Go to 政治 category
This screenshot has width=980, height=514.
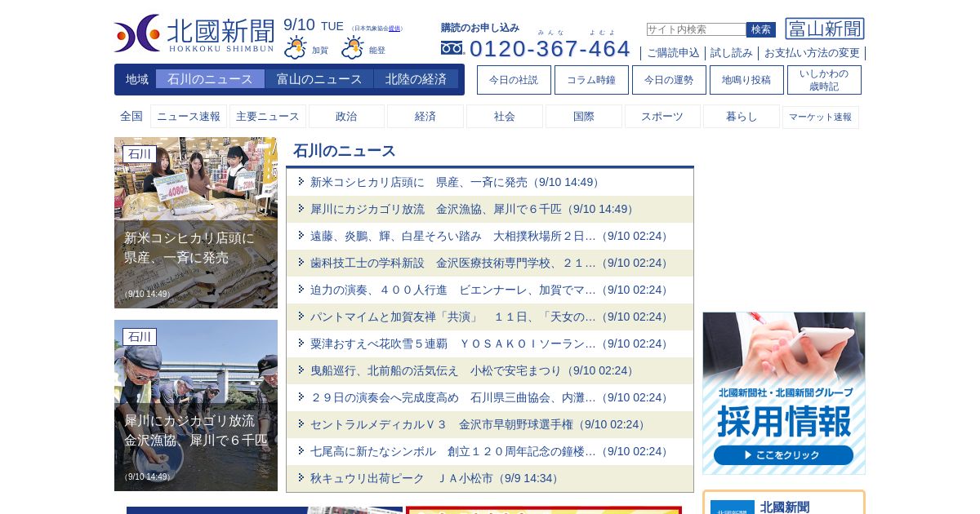(346, 117)
